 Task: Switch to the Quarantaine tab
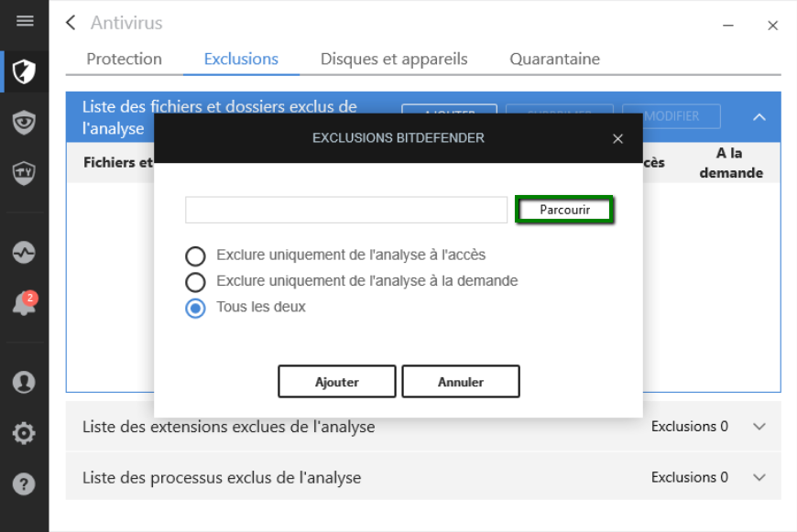pyautogui.click(x=554, y=60)
